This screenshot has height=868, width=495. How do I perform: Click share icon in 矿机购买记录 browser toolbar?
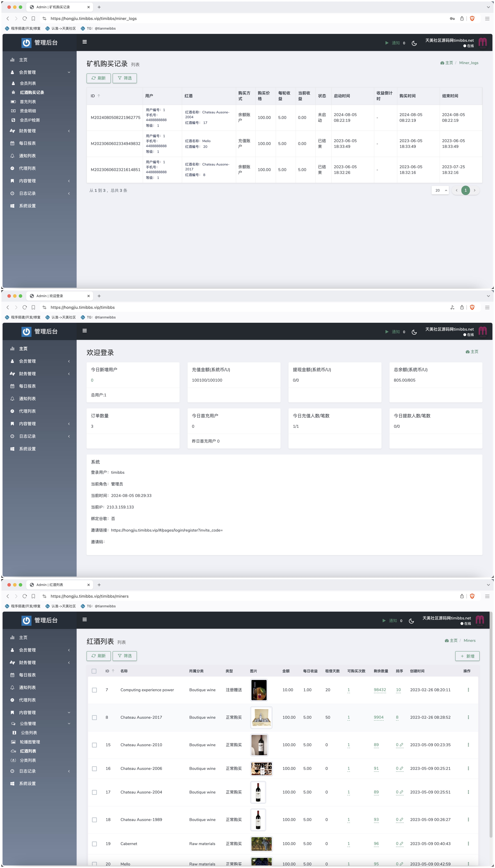pos(462,18)
